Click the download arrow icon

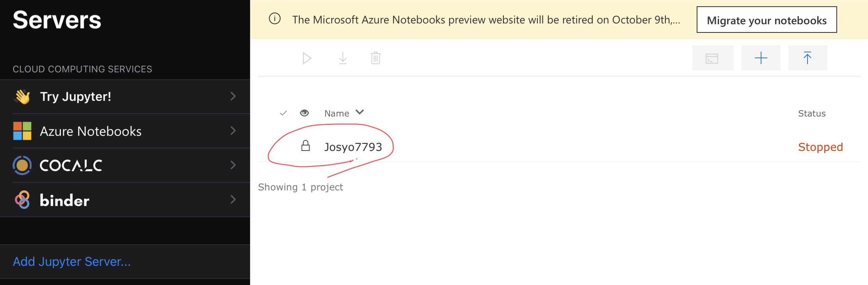click(x=343, y=58)
